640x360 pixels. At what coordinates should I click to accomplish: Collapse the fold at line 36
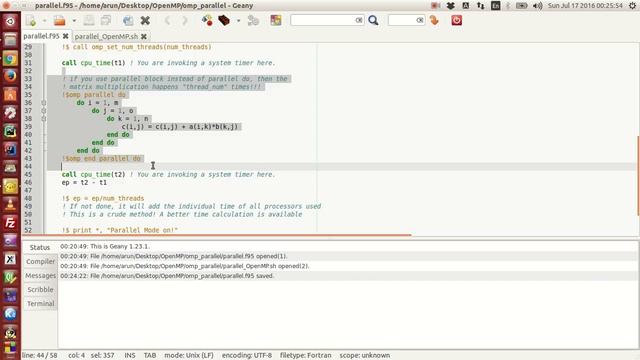click(44, 103)
